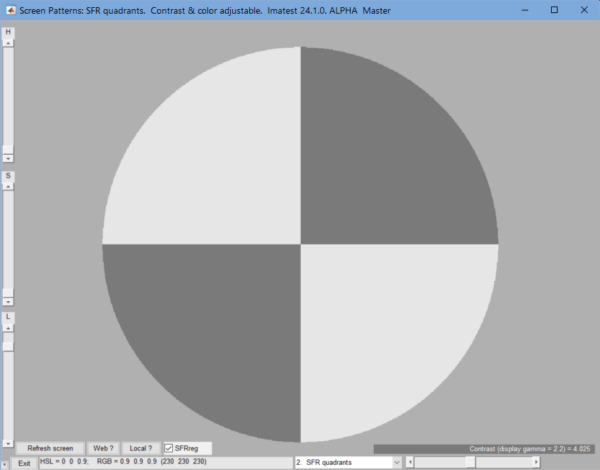Maximize the Screen Patterns window
The height and width of the screenshot is (470, 600).
[554, 9]
